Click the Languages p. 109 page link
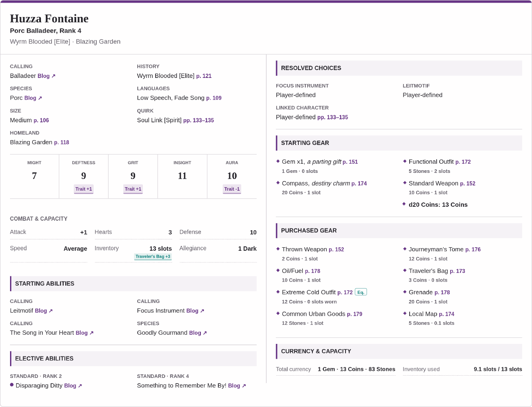Viewport: 532px width, 407px height. tap(214, 98)
